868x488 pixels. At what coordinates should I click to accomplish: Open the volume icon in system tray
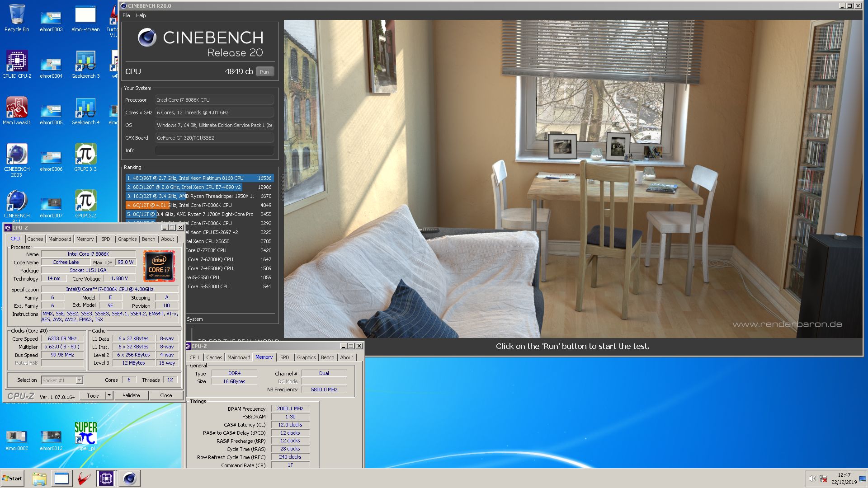[x=812, y=479]
